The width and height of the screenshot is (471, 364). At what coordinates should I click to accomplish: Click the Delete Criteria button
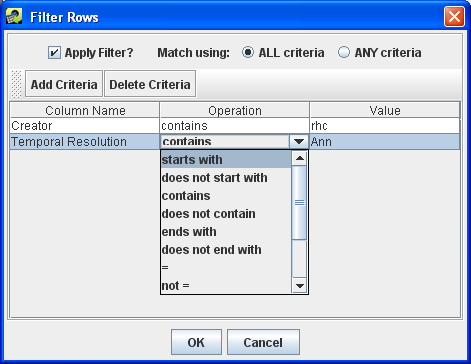pos(150,84)
